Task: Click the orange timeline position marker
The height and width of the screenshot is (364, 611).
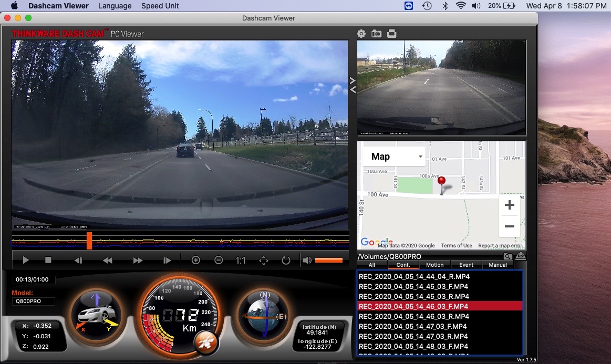Action: 89,241
